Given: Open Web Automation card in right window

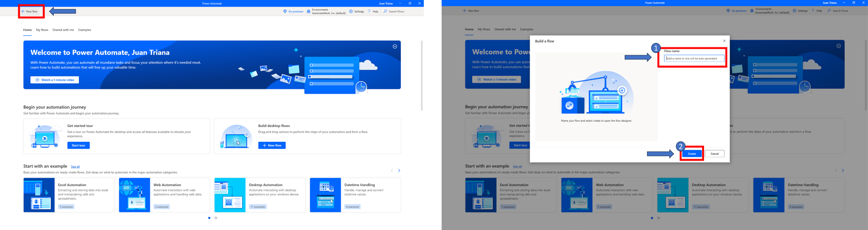Looking at the screenshot, I should click(607, 195).
